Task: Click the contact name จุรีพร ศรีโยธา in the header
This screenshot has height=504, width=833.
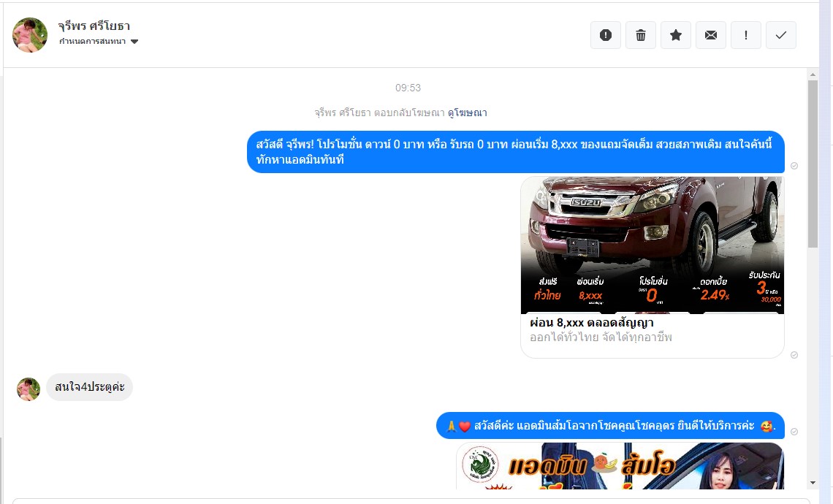Action: tap(94, 26)
